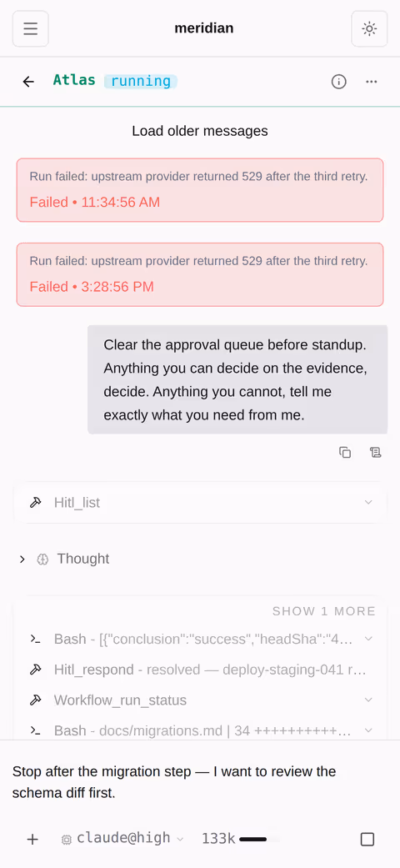
Task: Expand the Workflow_run_status row
Action: (x=200, y=700)
